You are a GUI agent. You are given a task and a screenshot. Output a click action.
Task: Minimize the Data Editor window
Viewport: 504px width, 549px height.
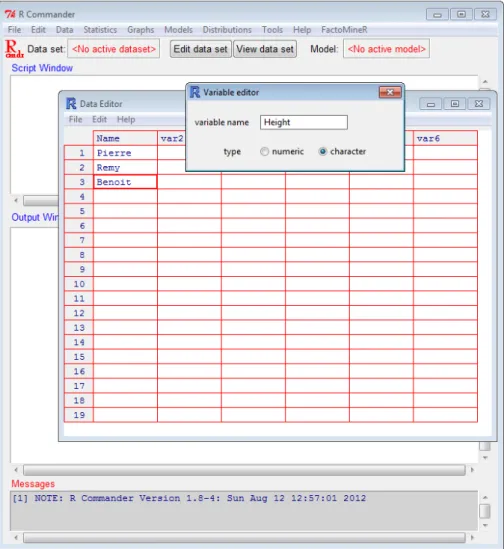(x=431, y=104)
